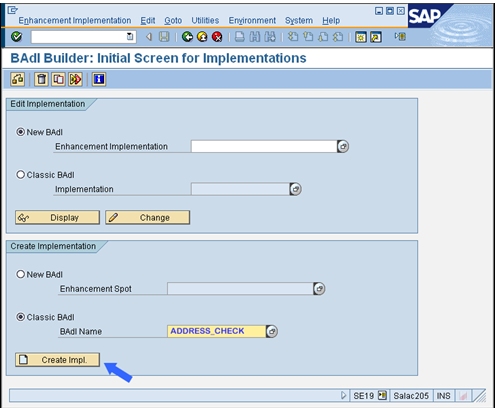Open the Edit menu
Screen dimensions: 495x408
pos(148,21)
